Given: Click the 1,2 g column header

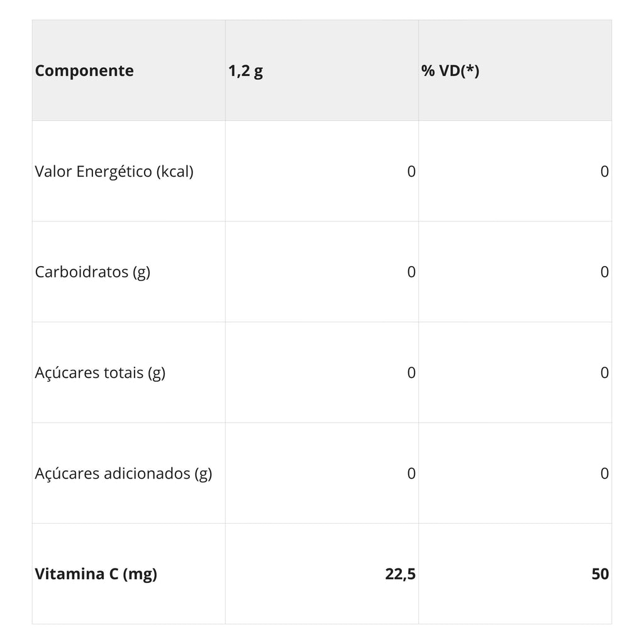Looking at the screenshot, I should pos(246,72).
